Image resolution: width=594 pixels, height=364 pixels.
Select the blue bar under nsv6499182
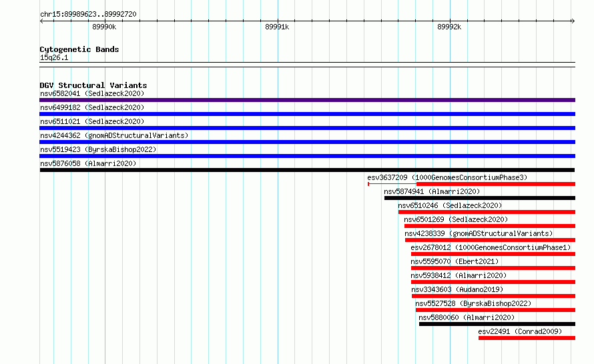coord(307,114)
